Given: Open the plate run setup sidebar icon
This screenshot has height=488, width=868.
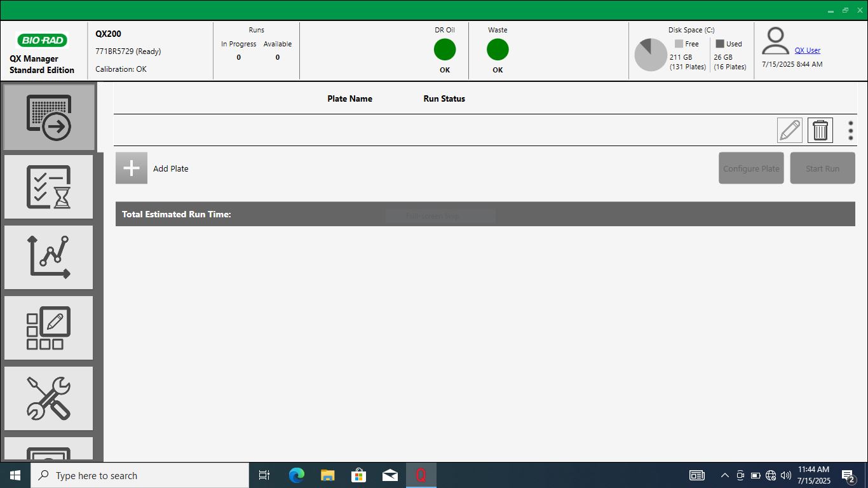Looking at the screenshot, I should pos(49,118).
